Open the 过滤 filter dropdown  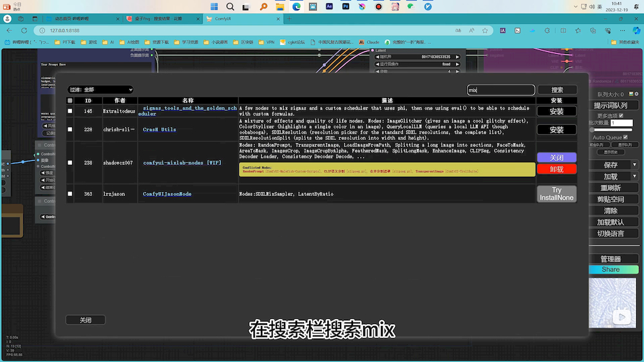tap(100, 90)
